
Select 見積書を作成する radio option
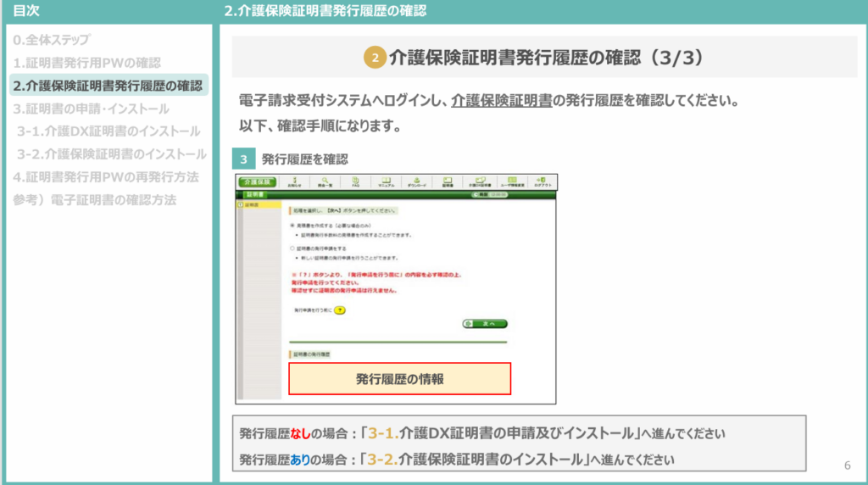(292, 226)
